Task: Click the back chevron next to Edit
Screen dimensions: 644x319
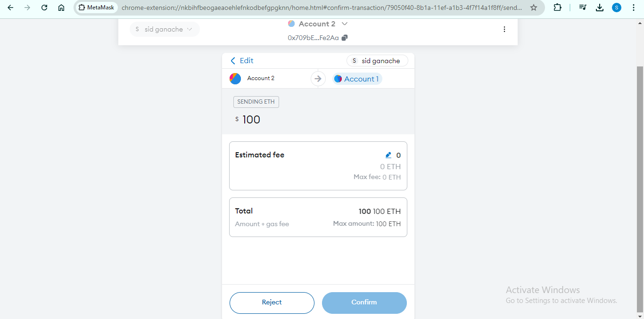Action: [233, 61]
